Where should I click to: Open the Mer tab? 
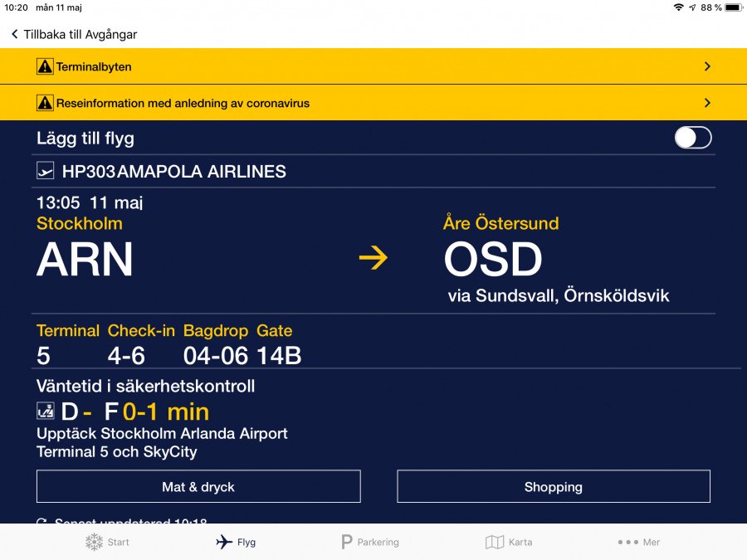click(x=639, y=542)
